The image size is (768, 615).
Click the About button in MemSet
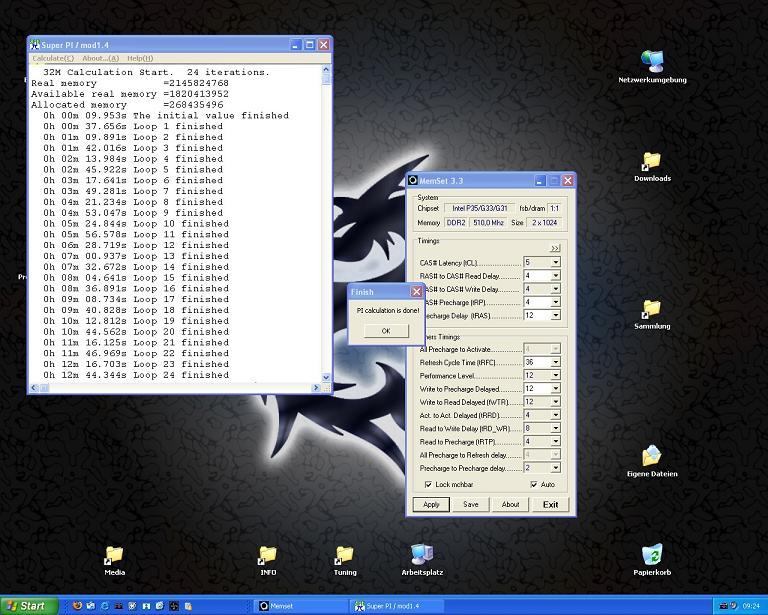[510, 504]
